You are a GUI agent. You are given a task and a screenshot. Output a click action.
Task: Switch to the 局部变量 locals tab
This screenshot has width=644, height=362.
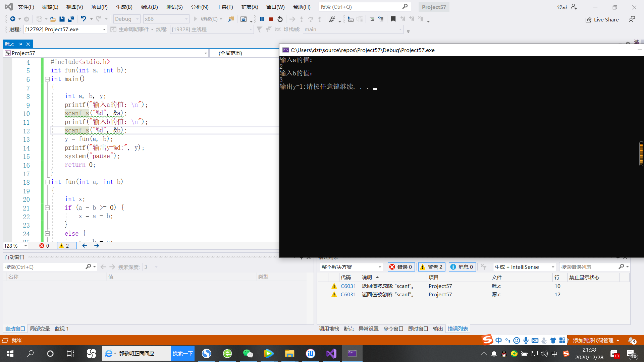40,328
